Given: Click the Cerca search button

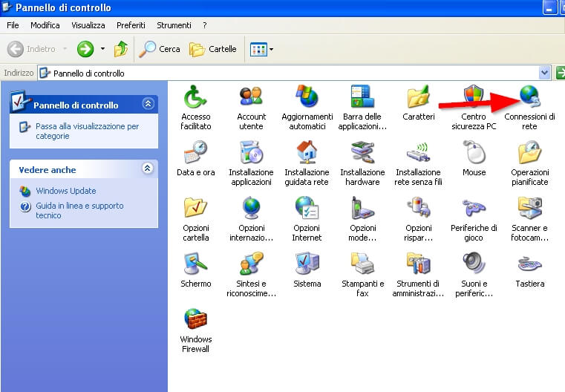Looking at the screenshot, I should pos(160,49).
